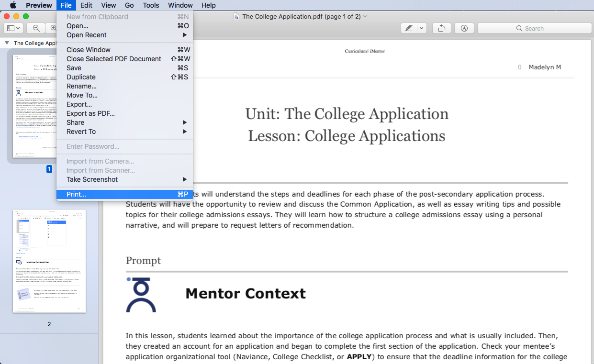The image size is (594, 364).
Task: Choose Close Window menu item
Action: pyautogui.click(x=124, y=50)
